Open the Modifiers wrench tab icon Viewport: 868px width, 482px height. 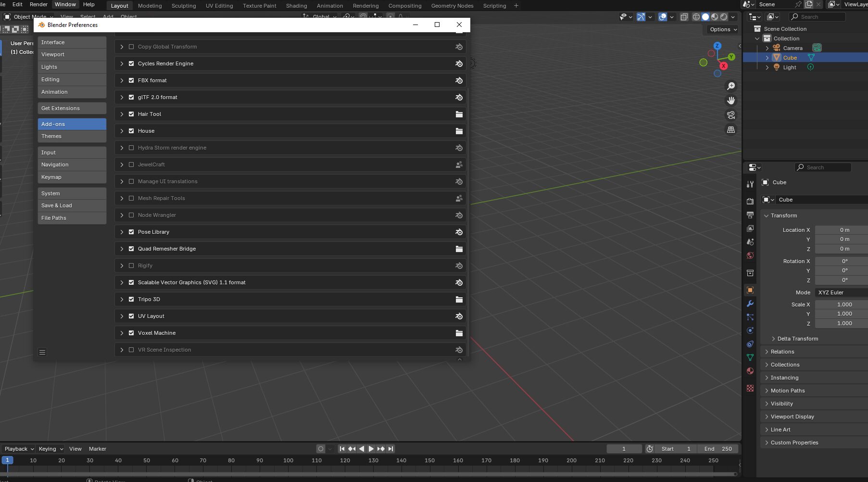pos(750,304)
